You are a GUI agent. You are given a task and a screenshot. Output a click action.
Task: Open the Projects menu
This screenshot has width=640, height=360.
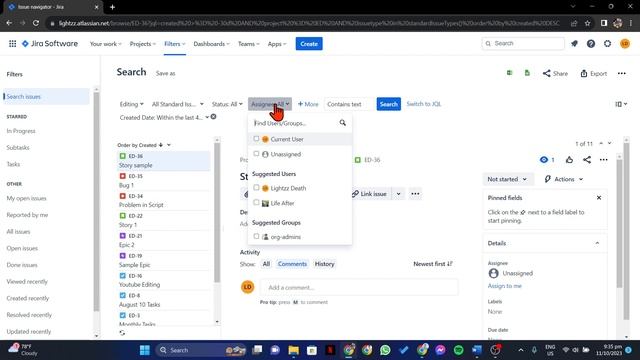coord(142,44)
